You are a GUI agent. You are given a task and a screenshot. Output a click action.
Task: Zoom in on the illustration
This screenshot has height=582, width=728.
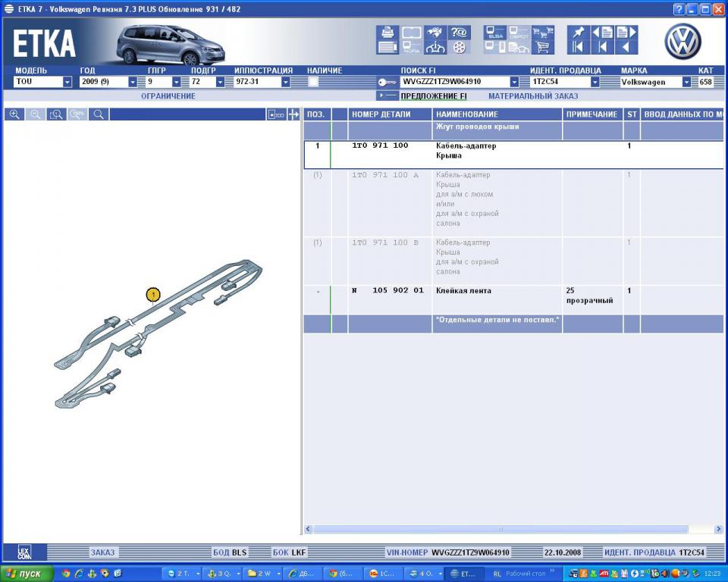(x=14, y=114)
